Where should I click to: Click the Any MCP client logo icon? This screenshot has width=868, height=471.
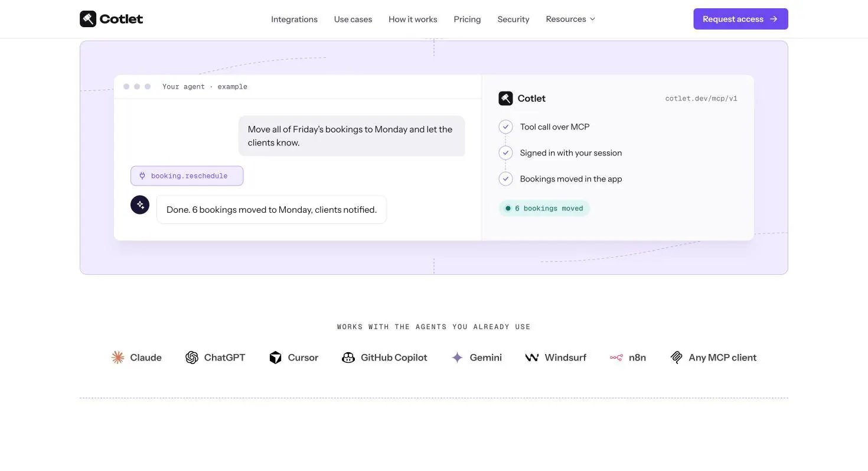677,358
